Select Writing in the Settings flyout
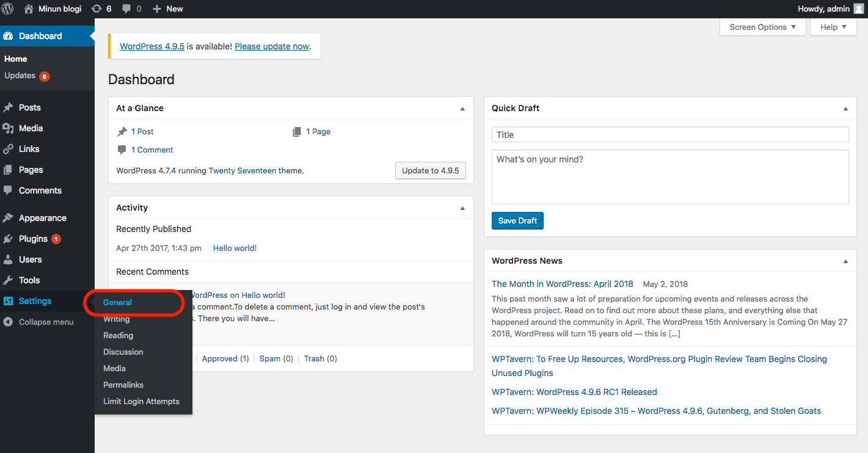The width and height of the screenshot is (868, 453). [116, 319]
